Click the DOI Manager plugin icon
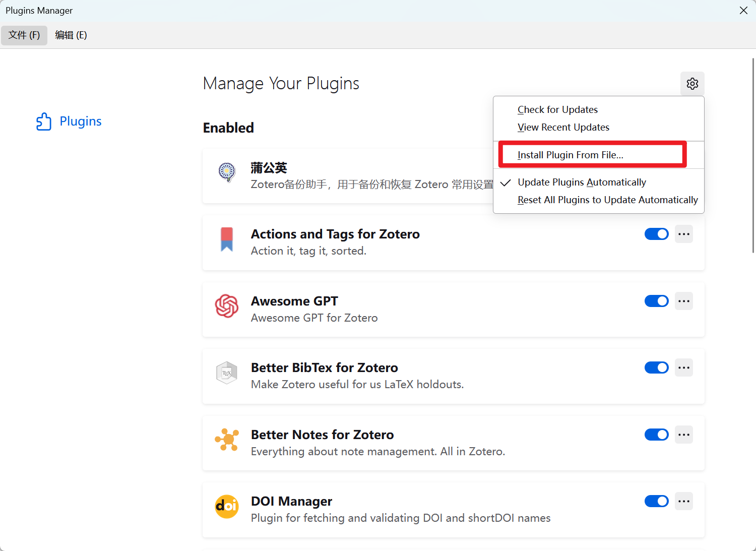Screen dimensions: 756x551 (x=227, y=506)
